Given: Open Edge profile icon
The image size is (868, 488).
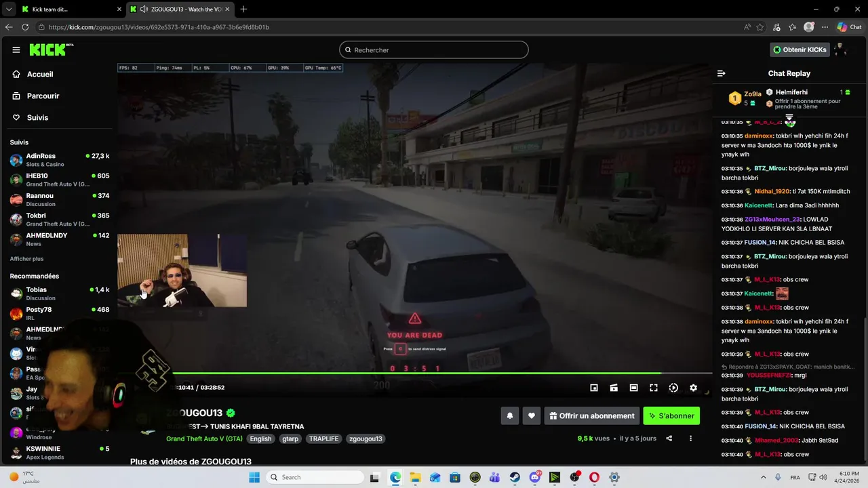Looking at the screenshot, I should tap(808, 27).
